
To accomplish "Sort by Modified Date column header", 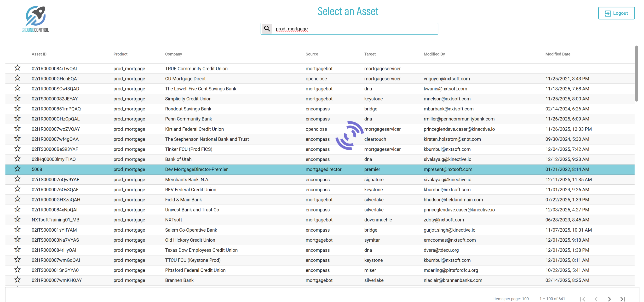I will pos(558,54).
